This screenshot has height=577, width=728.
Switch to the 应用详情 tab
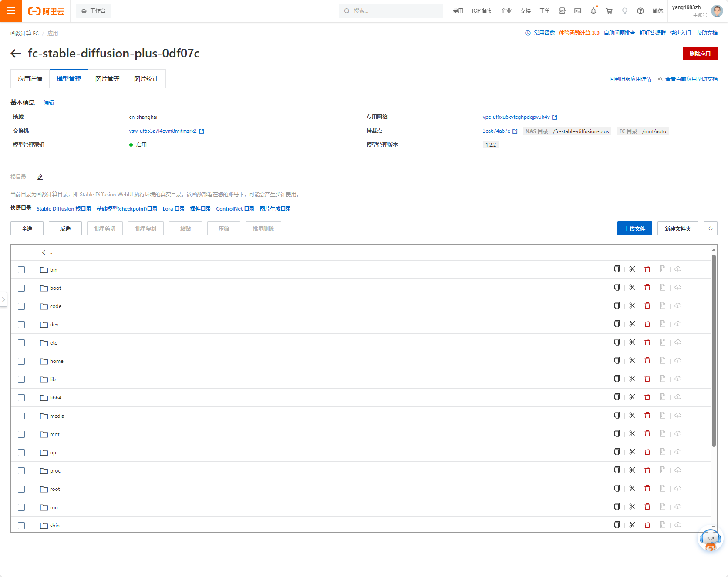click(30, 79)
